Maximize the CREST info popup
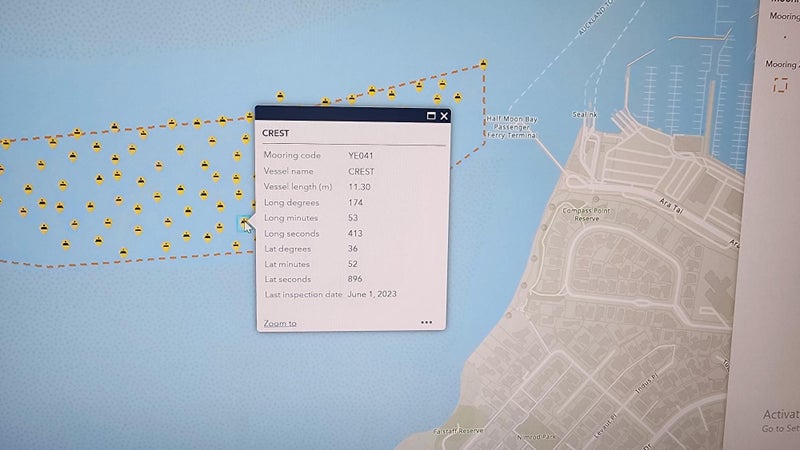The image size is (800, 450). [431, 116]
